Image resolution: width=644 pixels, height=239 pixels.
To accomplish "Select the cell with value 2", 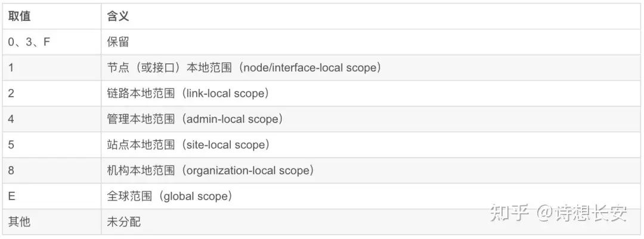I will (x=11, y=94).
